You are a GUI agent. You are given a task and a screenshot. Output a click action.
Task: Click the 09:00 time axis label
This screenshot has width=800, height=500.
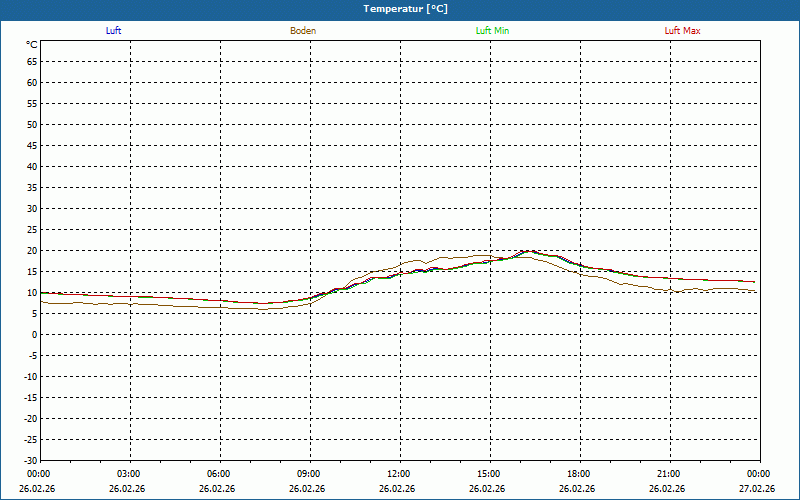pos(311,474)
